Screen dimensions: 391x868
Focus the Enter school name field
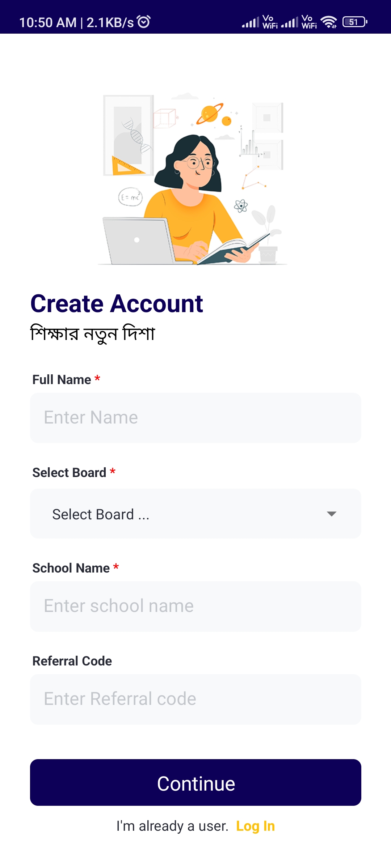pyautogui.click(x=195, y=606)
